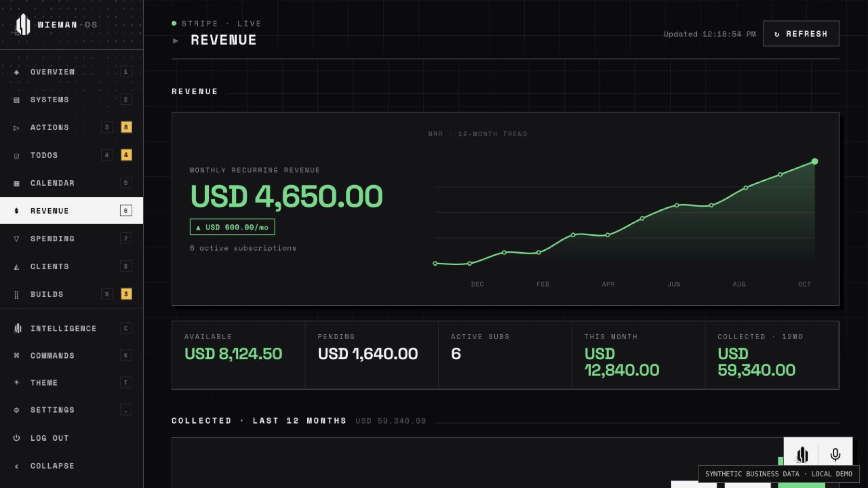Click the Intelligence sidebar icon
The height and width of the screenshot is (488, 868).
click(18, 328)
